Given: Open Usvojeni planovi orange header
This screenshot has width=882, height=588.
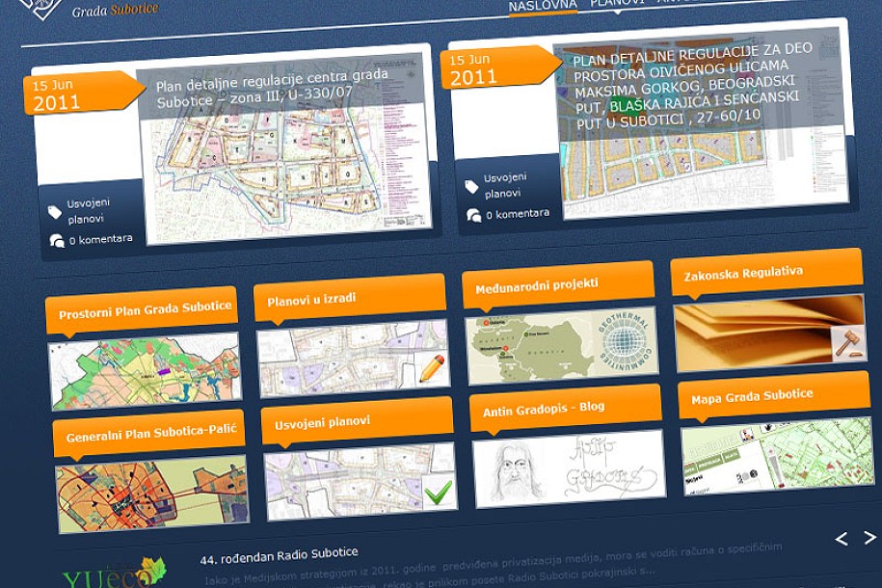Looking at the screenshot, I should (358, 421).
